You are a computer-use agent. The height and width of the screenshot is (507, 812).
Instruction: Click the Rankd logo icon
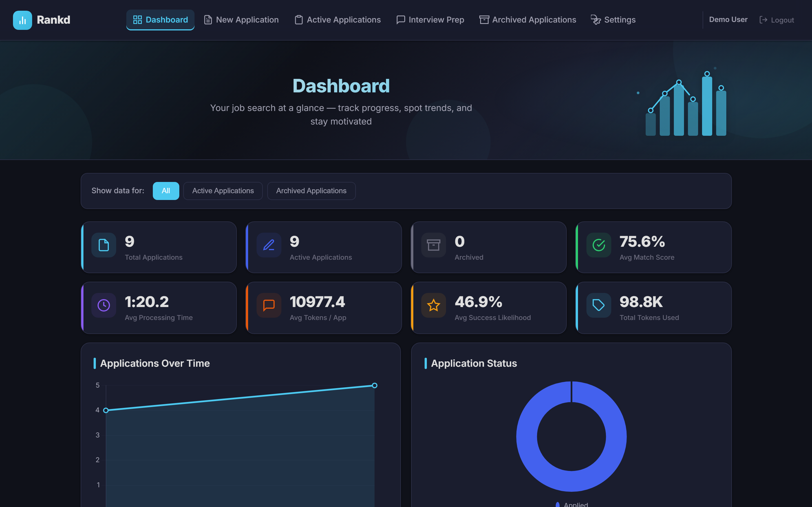[x=22, y=20]
